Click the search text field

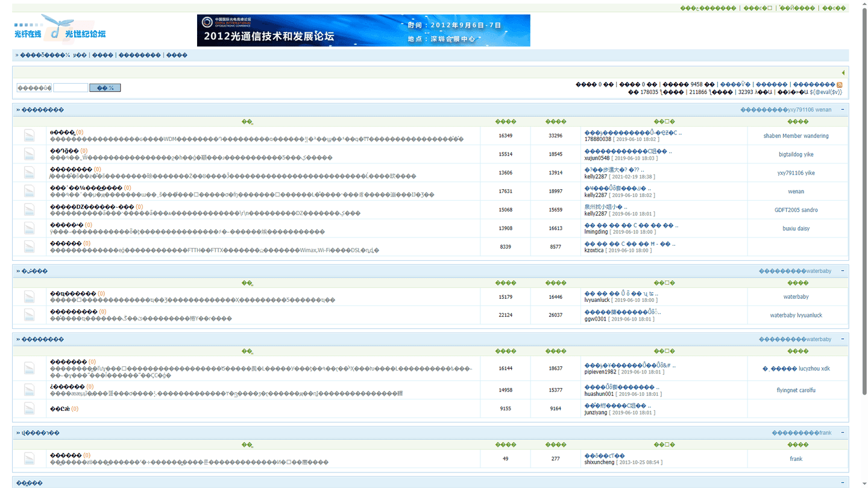click(71, 88)
